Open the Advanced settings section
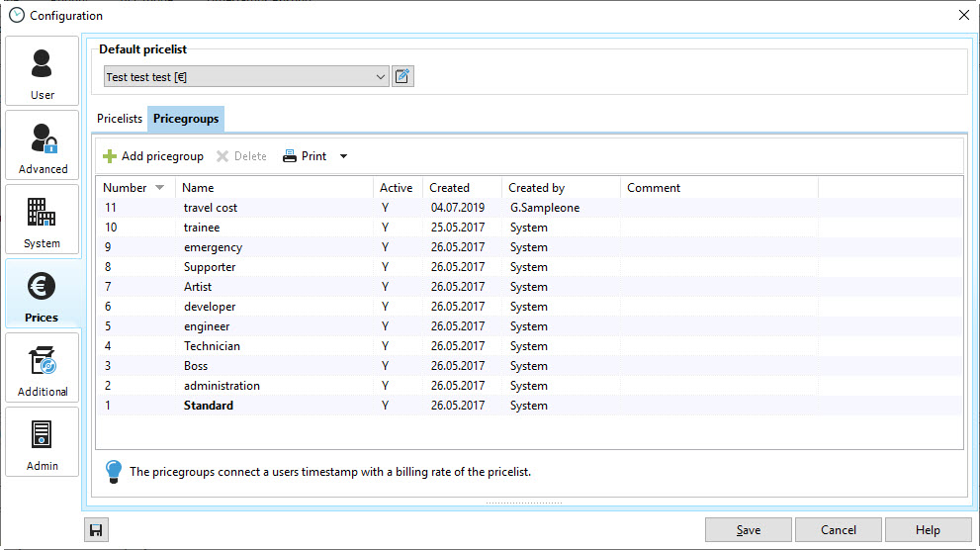Image resolution: width=980 pixels, height=550 pixels. (42, 145)
